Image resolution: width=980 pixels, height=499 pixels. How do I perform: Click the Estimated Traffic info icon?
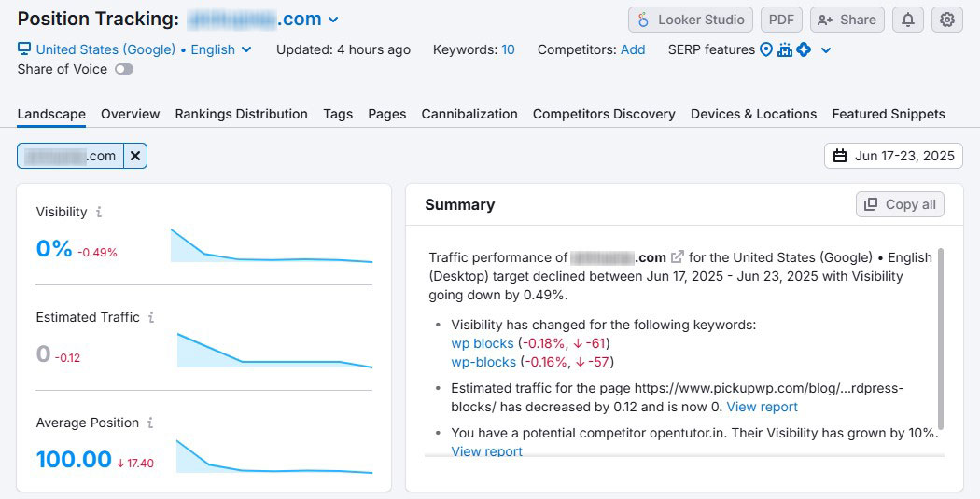[x=151, y=317]
